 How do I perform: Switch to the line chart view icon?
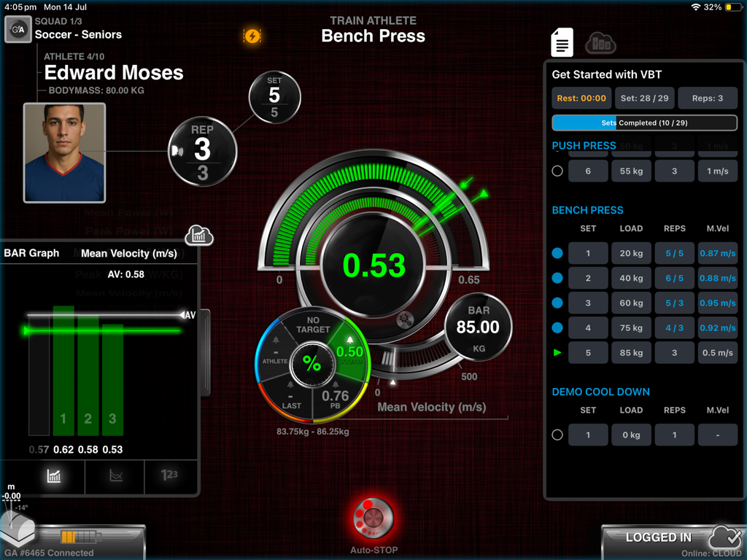click(114, 477)
